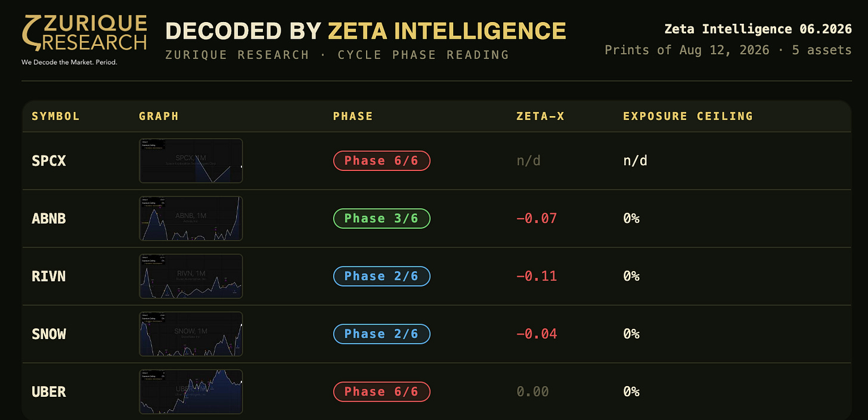Image resolution: width=868 pixels, height=420 pixels.
Task: Click the ABNB Phase 3/6 badge
Action: tap(382, 219)
